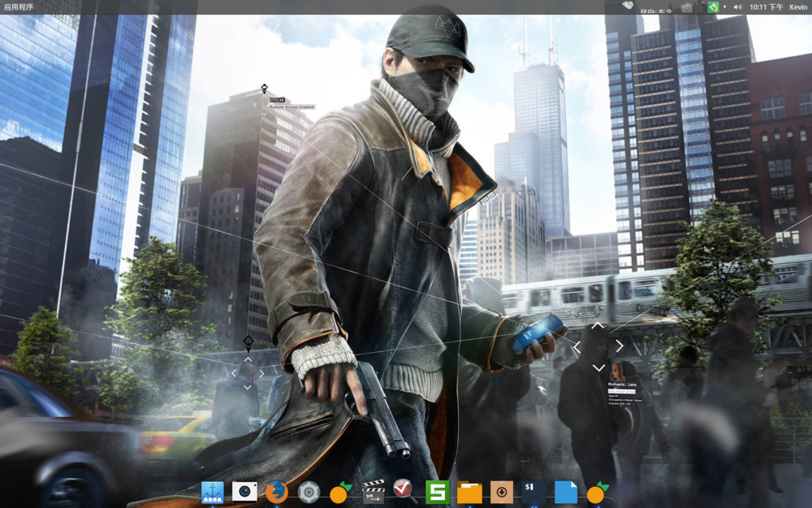Open the package installer box icon
This screenshot has height=508, width=812.
(501, 492)
